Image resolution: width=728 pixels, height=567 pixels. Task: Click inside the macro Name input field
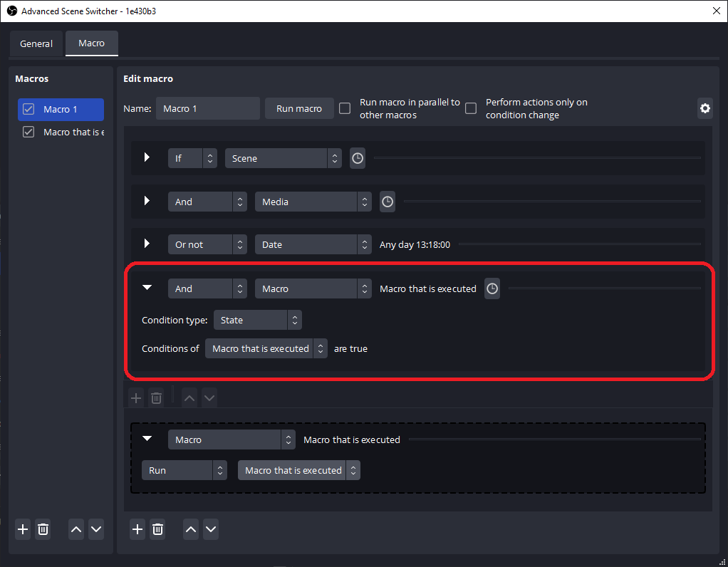[208, 108]
